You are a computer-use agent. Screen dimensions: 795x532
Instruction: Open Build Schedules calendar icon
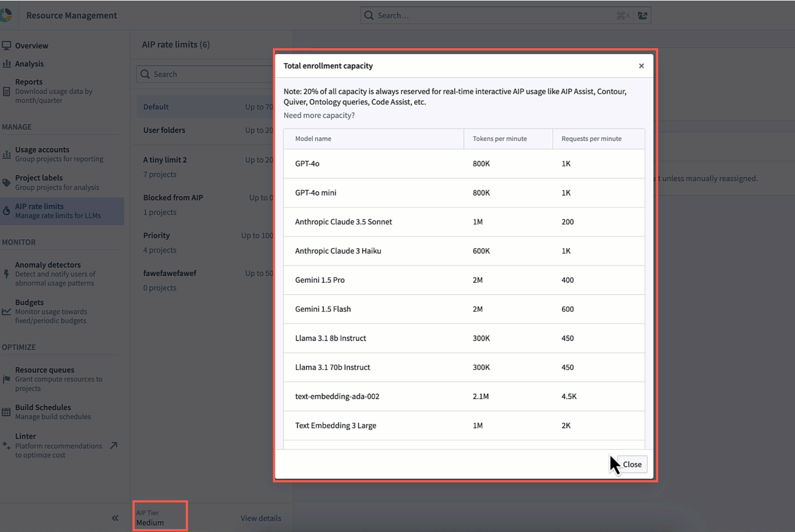7,412
